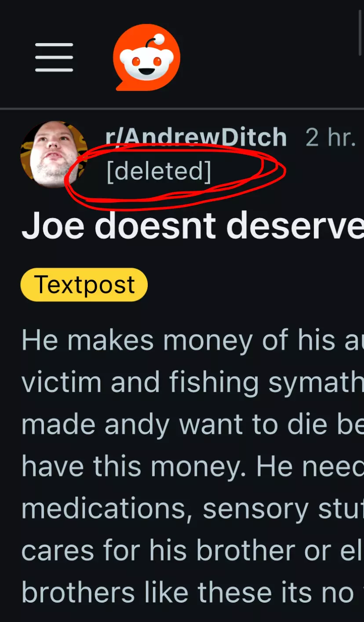Click the word 'Joe' in the title

tap(54, 226)
